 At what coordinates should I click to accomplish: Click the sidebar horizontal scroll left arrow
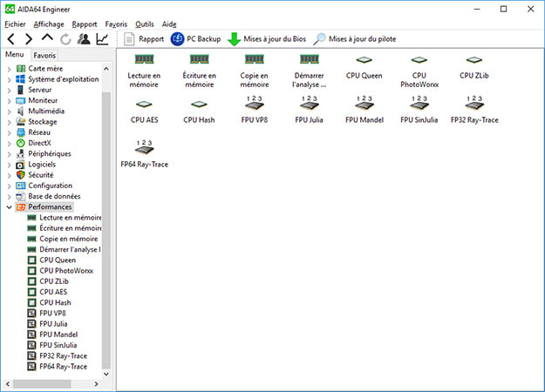[8, 383]
